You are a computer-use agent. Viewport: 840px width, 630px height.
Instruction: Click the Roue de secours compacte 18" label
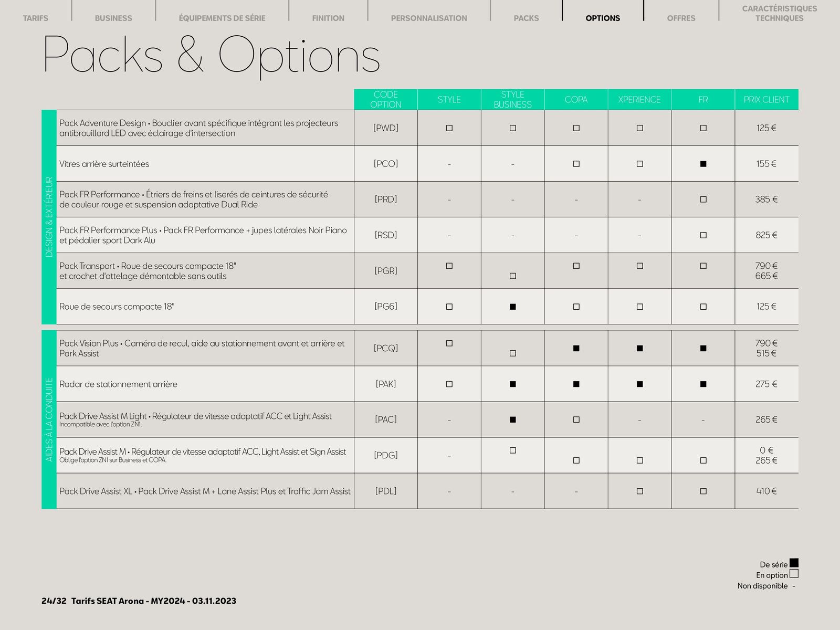117,307
